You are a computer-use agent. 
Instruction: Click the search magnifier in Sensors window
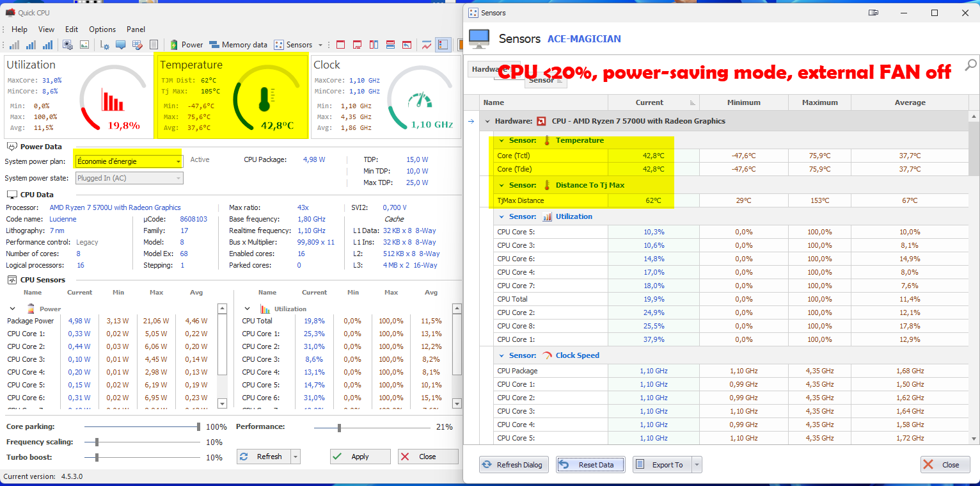970,65
